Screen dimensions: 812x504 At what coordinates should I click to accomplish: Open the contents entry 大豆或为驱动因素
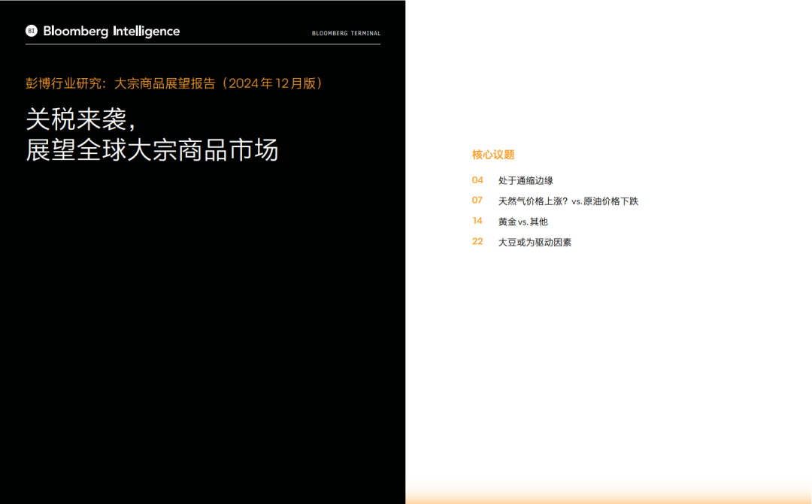point(535,243)
